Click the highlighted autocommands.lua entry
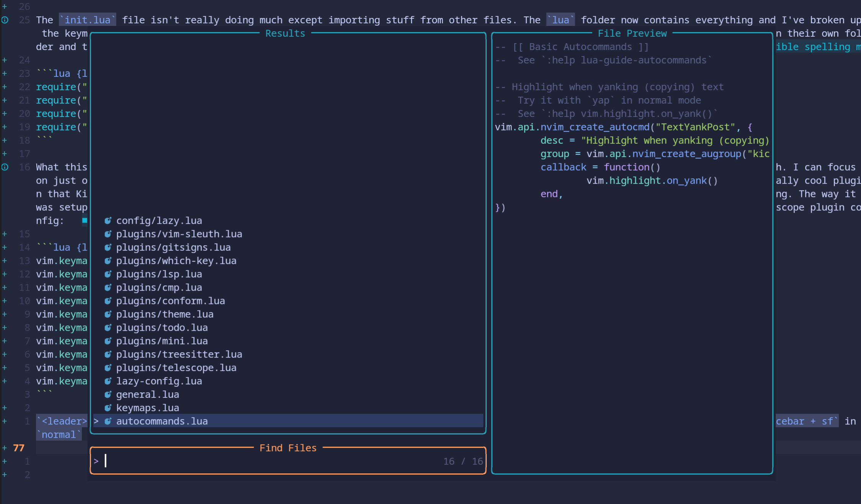The width and height of the screenshot is (861, 504). (288, 421)
